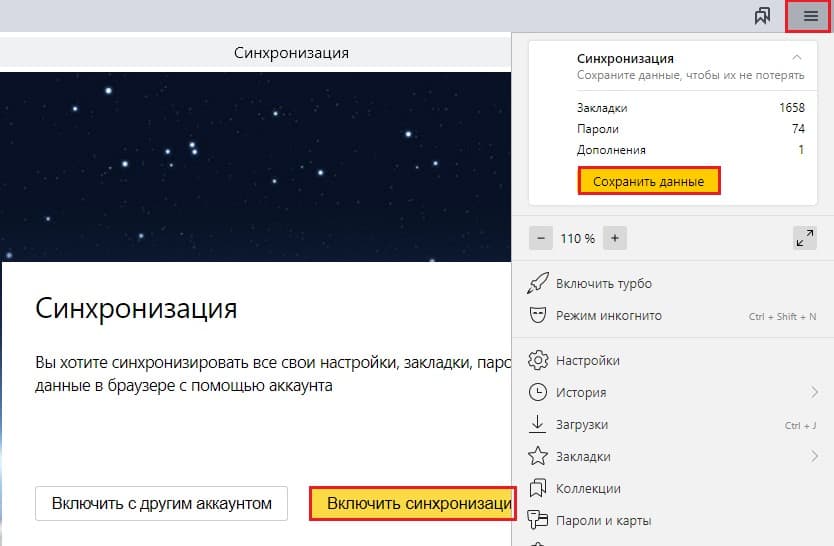834x546 pixels.
Task: Increase zoom with the plus button
Action: point(616,238)
